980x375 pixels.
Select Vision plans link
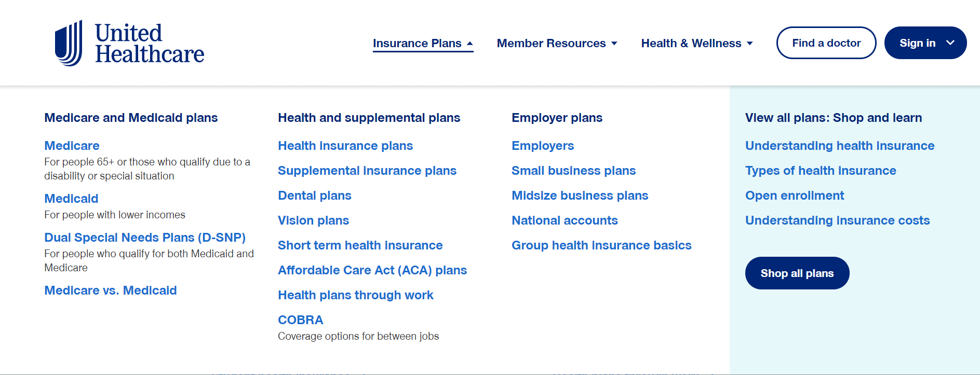(x=313, y=220)
